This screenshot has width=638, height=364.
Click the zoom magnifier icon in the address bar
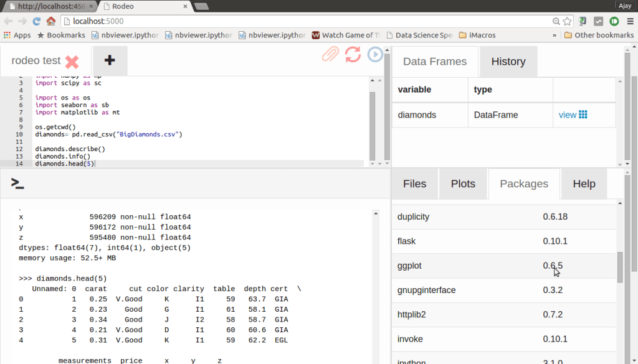coord(556,21)
